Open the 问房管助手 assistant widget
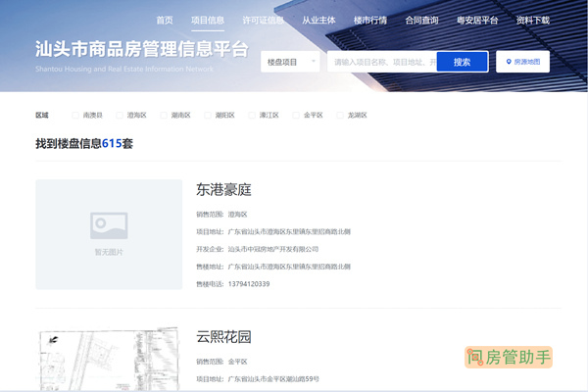This screenshot has width=588, height=392. pos(509,357)
